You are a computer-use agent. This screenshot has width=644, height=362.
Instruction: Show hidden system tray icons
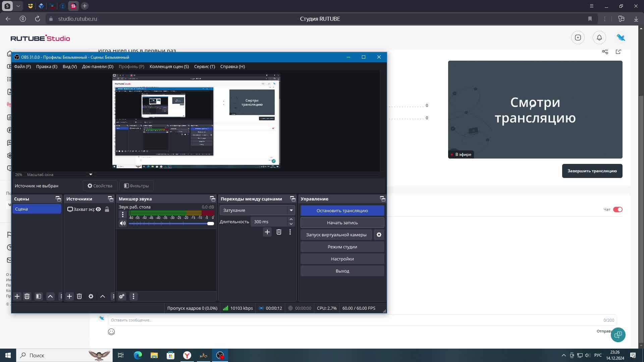[x=564, y=355]
